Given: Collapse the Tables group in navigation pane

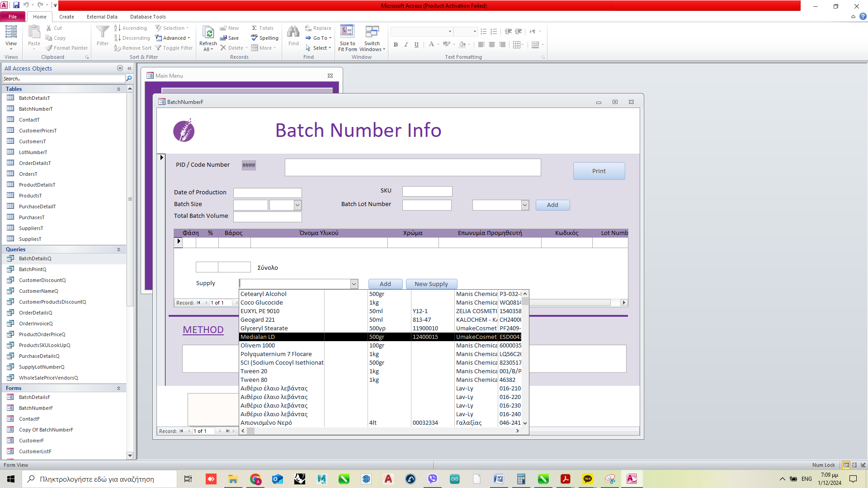Looking at the screenshot, I should (118, 89).
